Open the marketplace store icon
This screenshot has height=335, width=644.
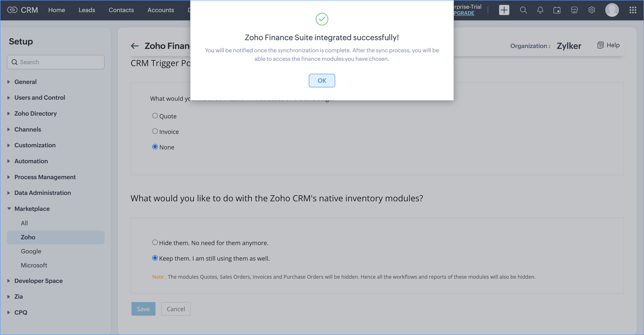pos(574,10)
